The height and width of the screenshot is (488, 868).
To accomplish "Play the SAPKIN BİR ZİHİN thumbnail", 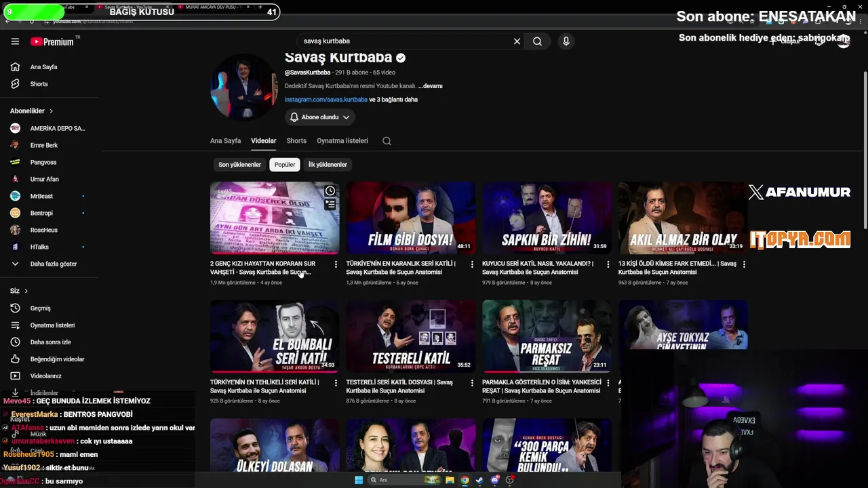I will point(547,218).
